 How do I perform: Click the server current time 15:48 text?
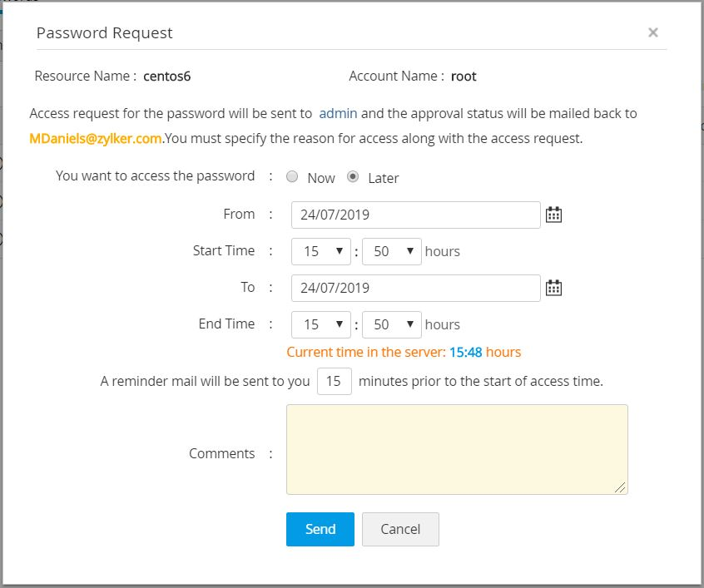466,352
